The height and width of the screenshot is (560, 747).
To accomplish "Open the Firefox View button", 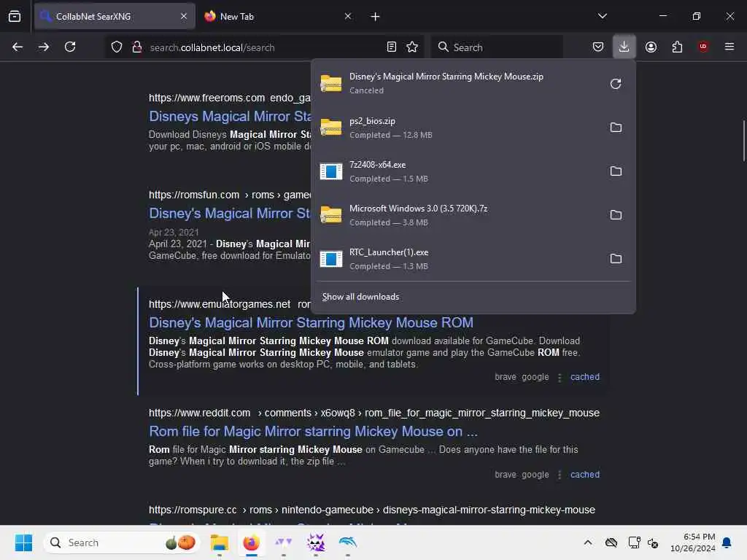I will click(15, 16).
